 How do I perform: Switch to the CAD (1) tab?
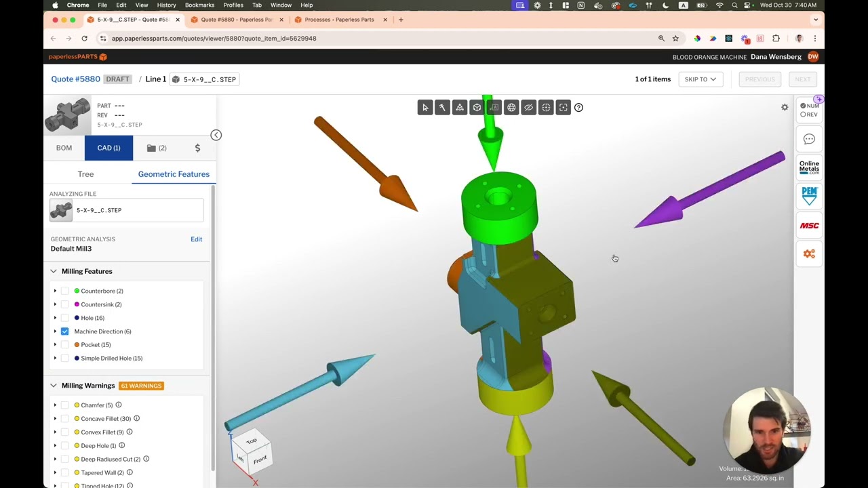[x=108, y=148]
